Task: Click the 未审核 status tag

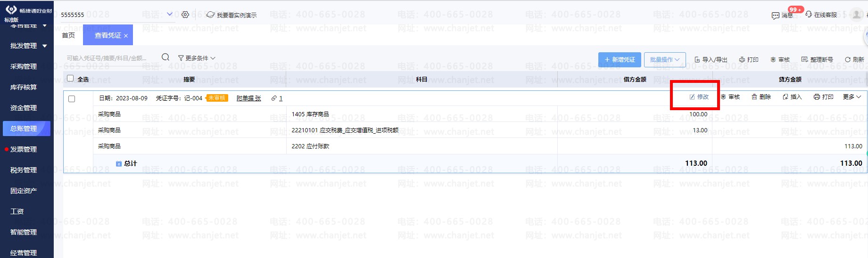Action: click(x=217, y=98)
